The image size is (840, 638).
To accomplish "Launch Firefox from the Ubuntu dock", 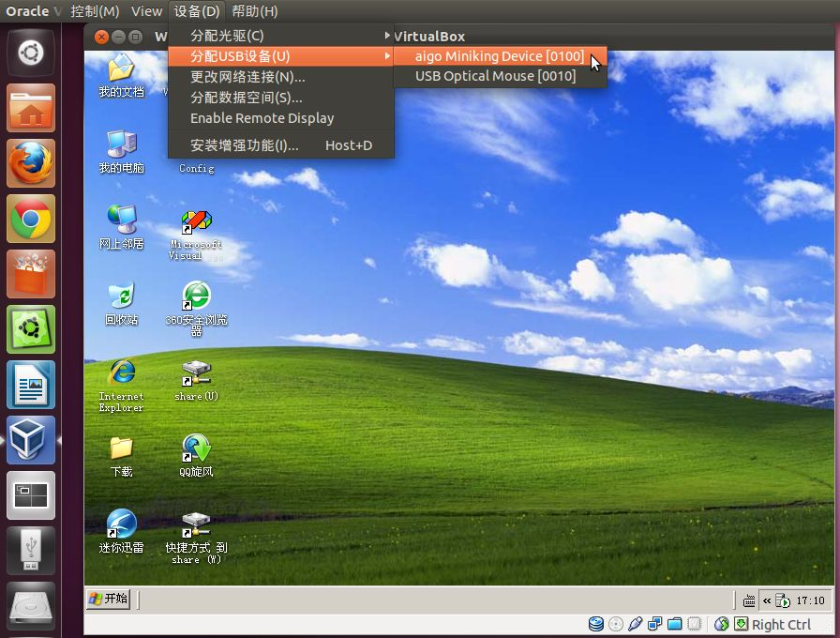I will [31, 164].
